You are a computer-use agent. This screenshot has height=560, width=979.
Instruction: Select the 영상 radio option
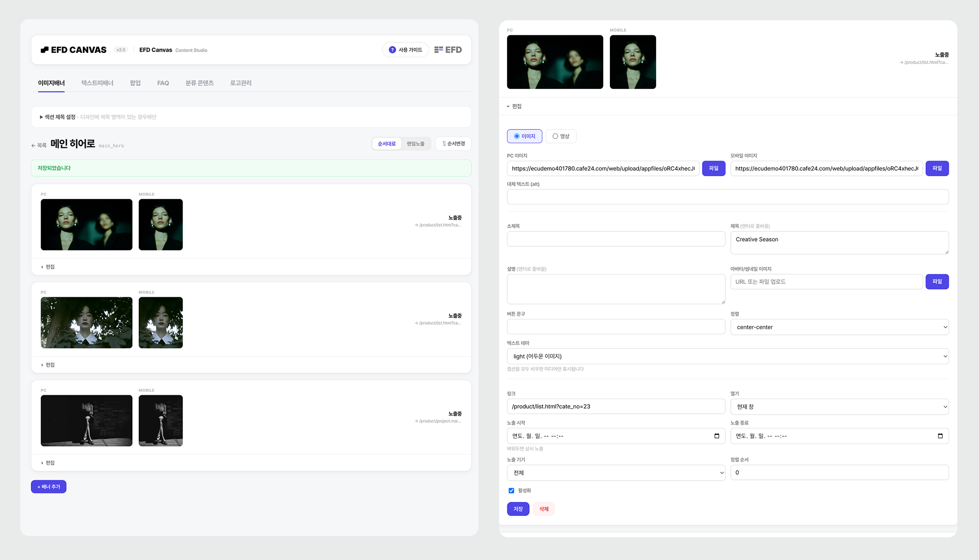(560, 136)
